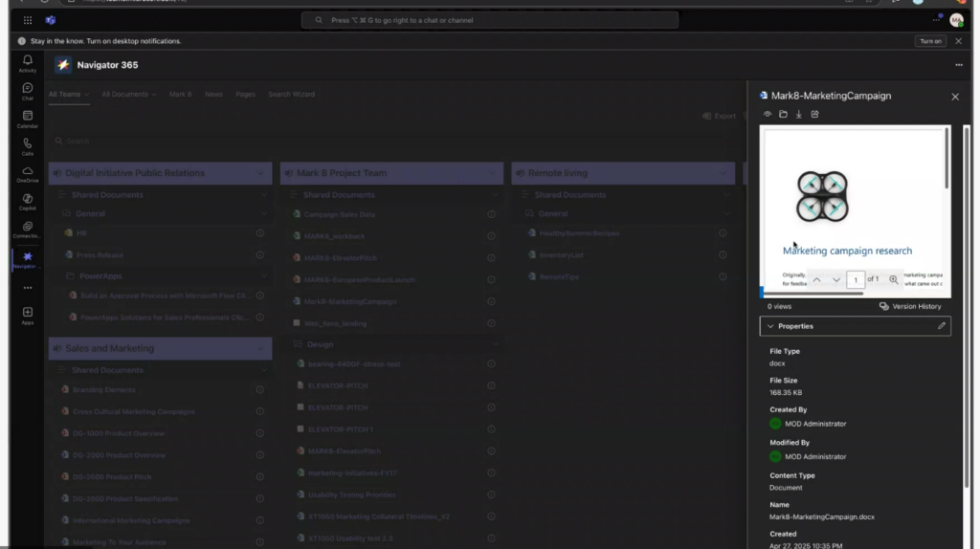Switch to the Pages tab
980x549 pixels.
pyautogui.click(x=245, y=95)
